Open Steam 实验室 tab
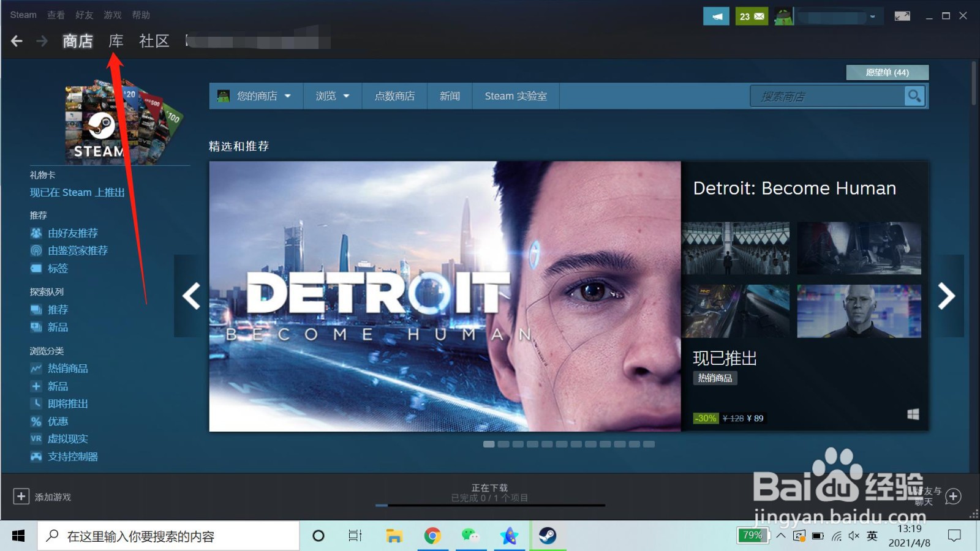 coord(516,96)
